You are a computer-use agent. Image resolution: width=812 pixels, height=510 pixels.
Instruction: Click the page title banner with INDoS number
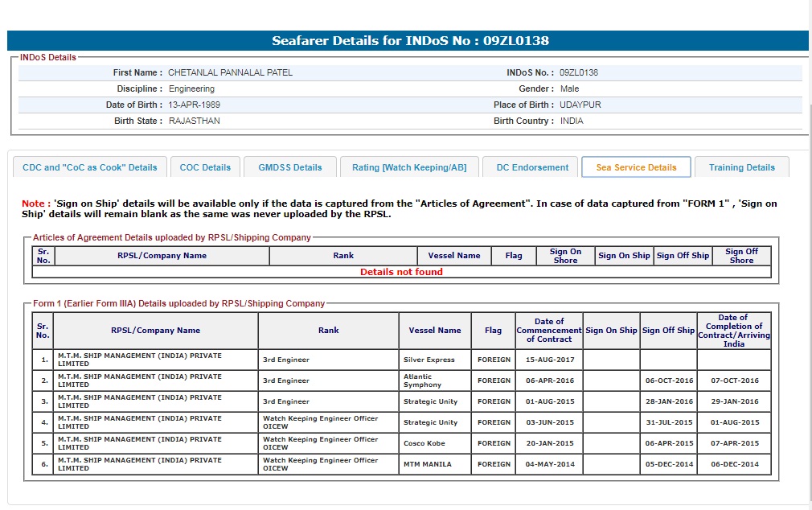pyautogui.click(x=410, y=41)
